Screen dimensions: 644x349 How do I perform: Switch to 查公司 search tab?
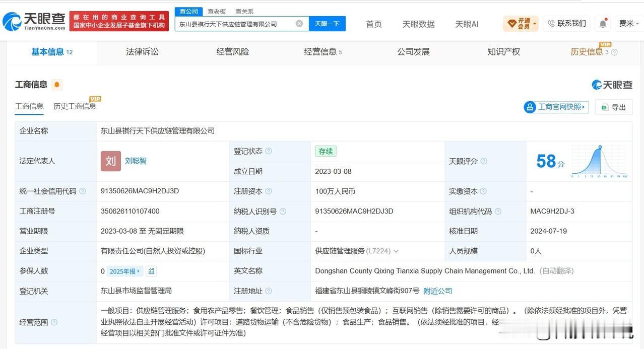click(189, 11)
